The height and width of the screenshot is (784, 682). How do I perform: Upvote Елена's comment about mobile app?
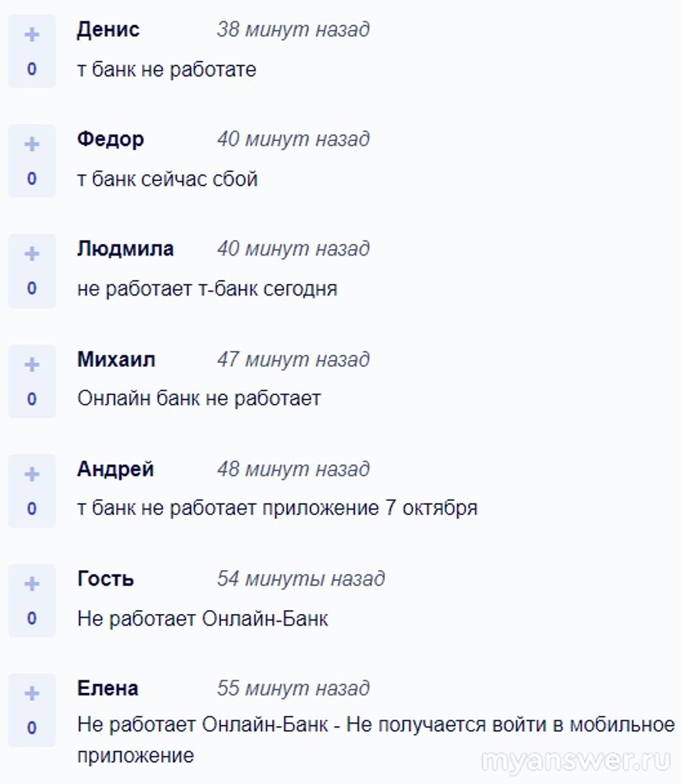click(x=31, y=694)
